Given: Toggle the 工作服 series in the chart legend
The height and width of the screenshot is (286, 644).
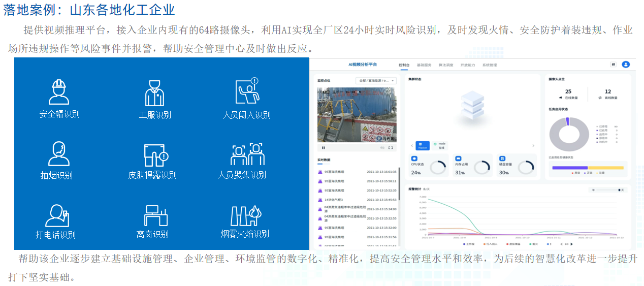Looking at the screenshot, I should [468, 244].
